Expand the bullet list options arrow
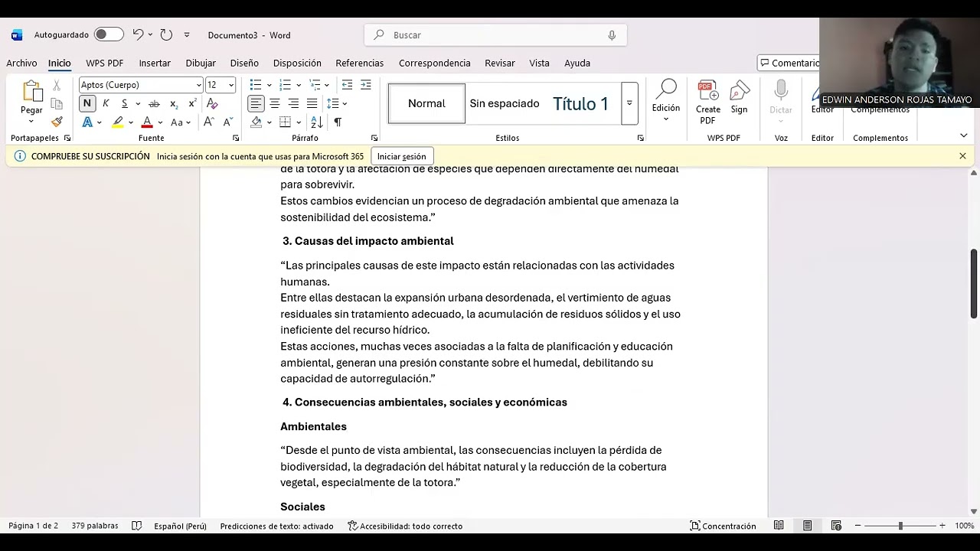This screenshot has height=551, width=980. [x=269, y=85]
